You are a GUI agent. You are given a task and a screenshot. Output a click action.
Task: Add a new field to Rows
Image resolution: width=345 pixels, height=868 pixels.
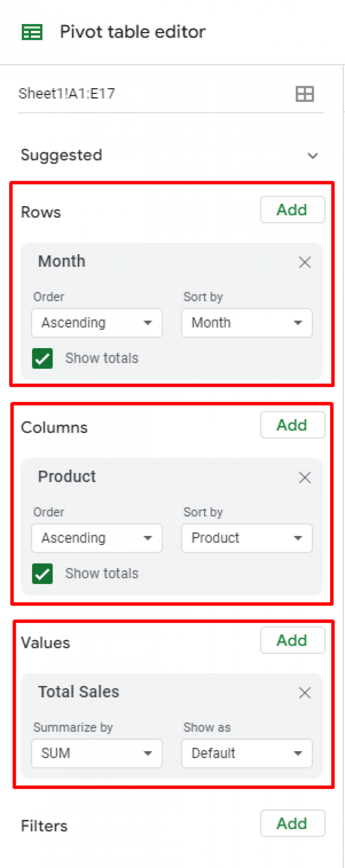point(292,210)
